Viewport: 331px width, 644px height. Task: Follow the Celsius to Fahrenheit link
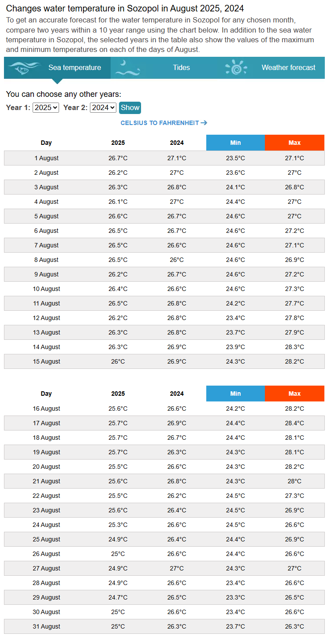click(160, 123)
